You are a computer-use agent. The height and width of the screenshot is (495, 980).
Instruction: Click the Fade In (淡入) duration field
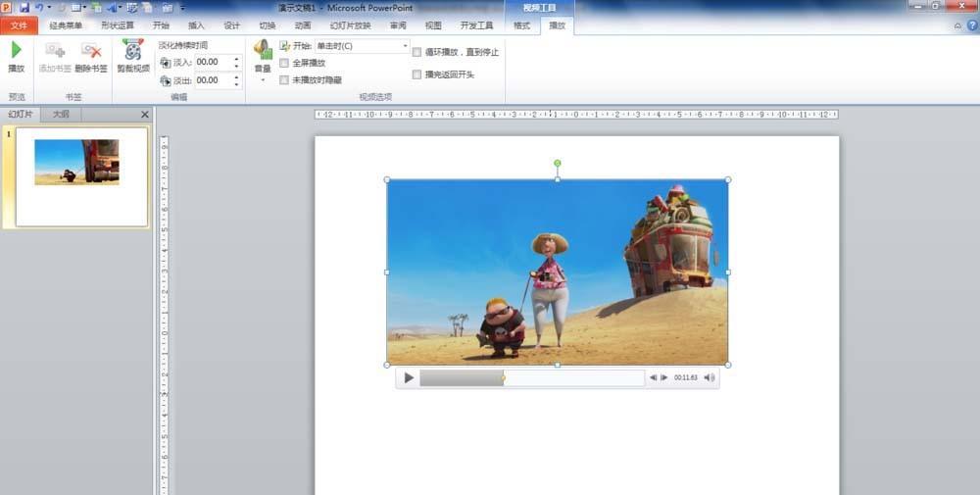point(213,62)
